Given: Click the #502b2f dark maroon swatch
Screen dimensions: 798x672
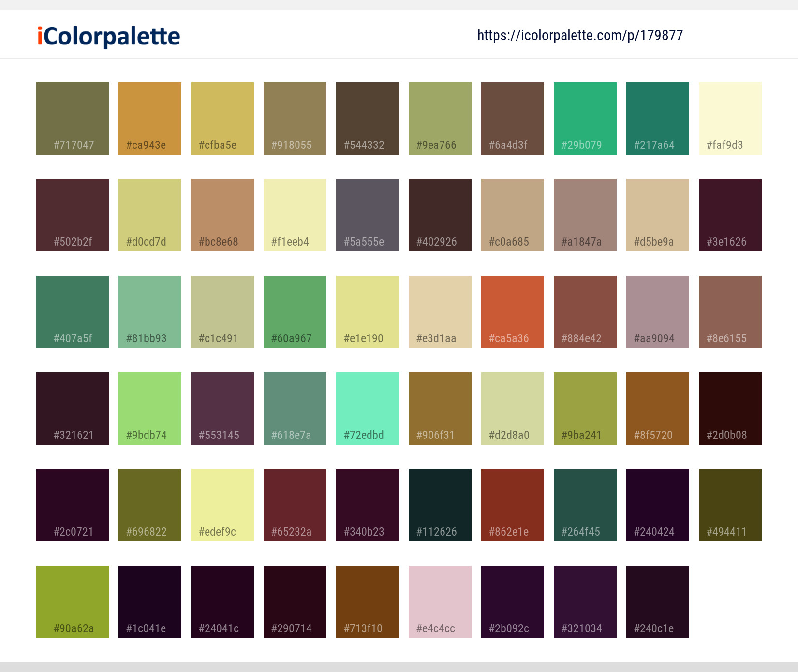Looking at the screenshot, I should [x=72, y=215].
